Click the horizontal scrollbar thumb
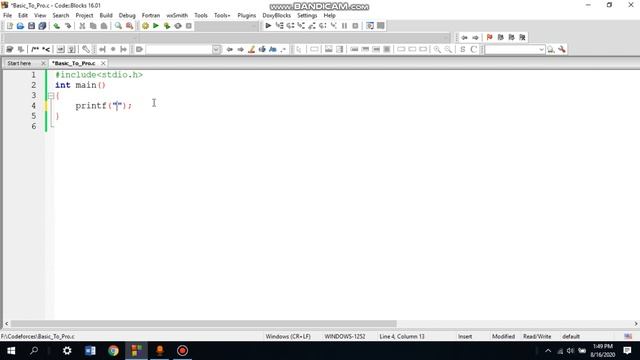The width and height of the screenshot is (640, 360). [203, 324]
